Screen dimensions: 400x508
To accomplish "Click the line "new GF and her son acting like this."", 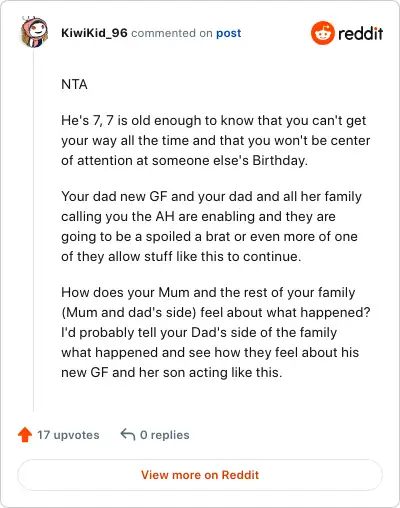I will (172, 372).
